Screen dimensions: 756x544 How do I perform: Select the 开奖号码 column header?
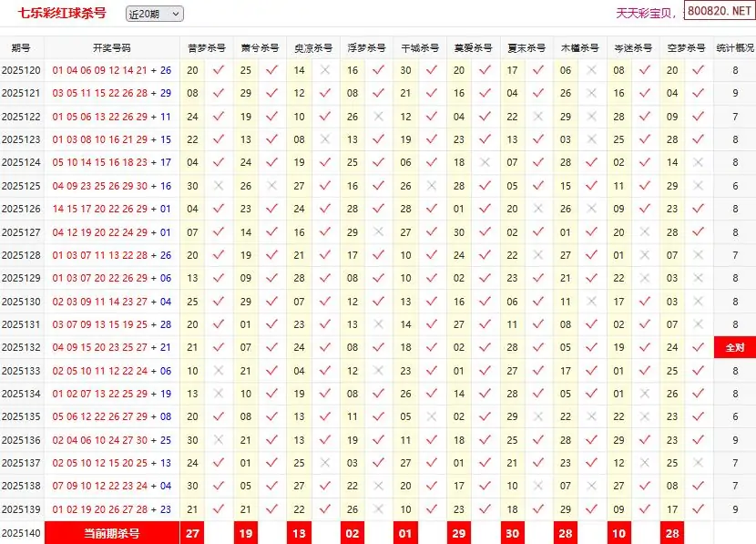(x=111, y=47)
